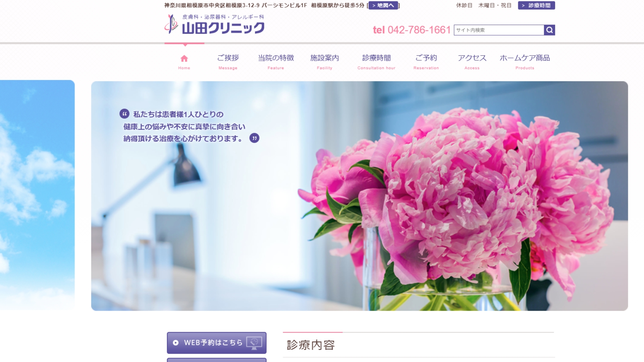
Task: Switch to the 当院の特徴 Feature page
Action: 276,61
